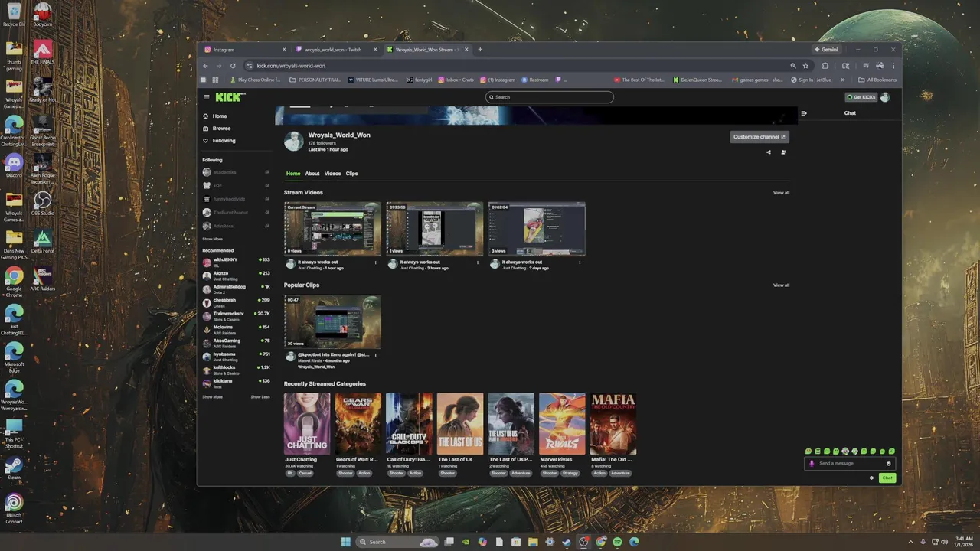
Task: Click the green KICK logo
Action: (x=230, y=97)
